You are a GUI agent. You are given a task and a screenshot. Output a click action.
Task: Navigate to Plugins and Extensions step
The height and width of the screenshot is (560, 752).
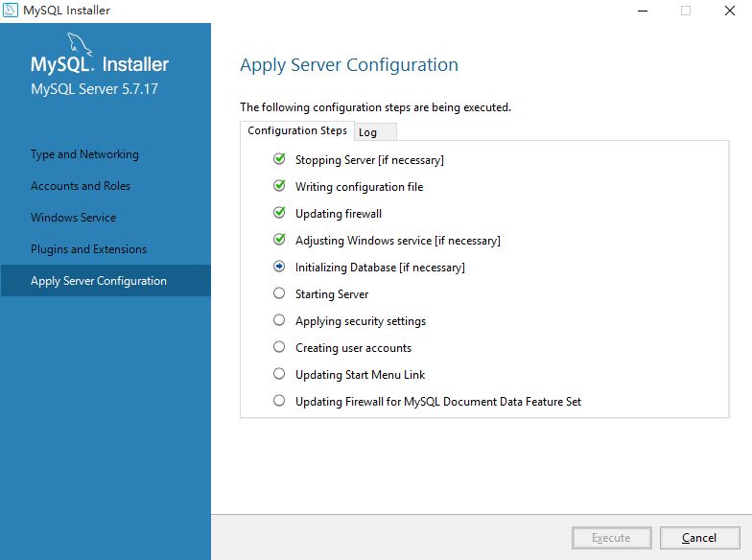[88, 249]
